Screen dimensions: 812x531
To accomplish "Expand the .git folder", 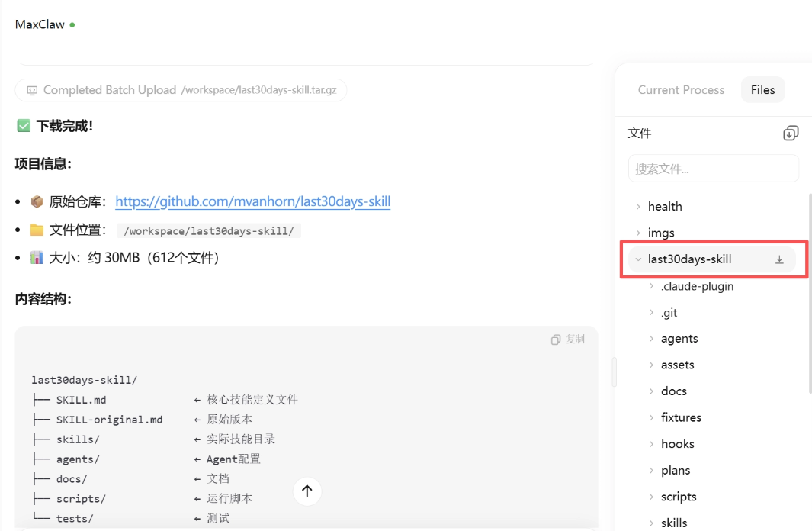I will pyautogui.click(x=669, y=313).
